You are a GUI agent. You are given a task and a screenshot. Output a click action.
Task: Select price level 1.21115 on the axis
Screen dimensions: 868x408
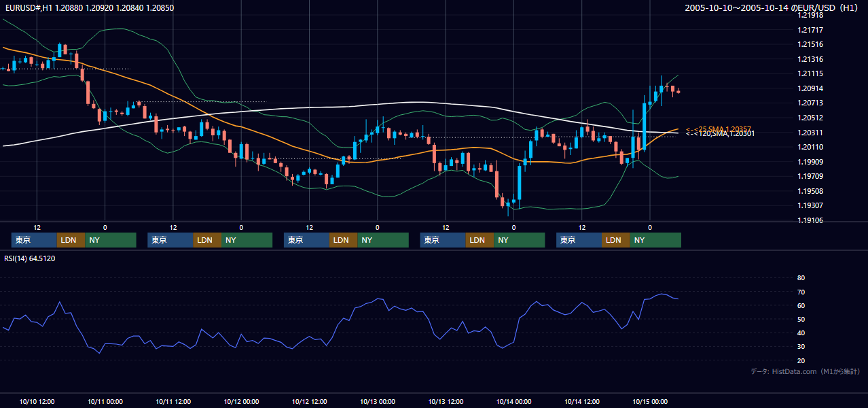coord(811,73)
